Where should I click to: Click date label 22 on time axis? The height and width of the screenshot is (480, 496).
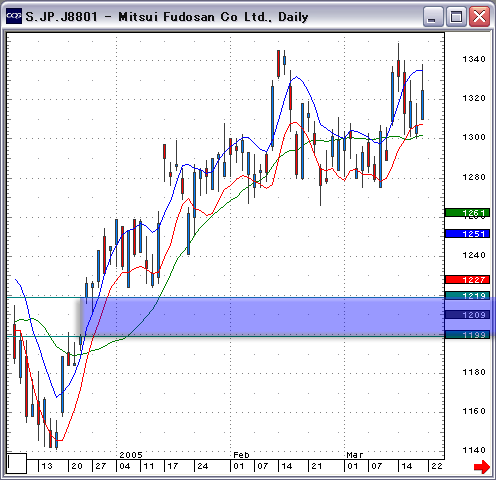pyautogui.click(x=437, y=466)
